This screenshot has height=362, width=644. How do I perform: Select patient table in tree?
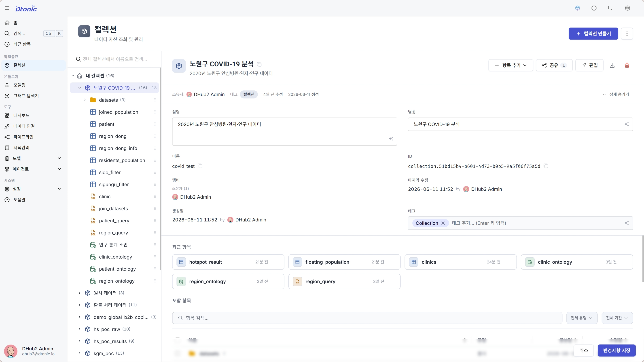[x=114, y=124]
